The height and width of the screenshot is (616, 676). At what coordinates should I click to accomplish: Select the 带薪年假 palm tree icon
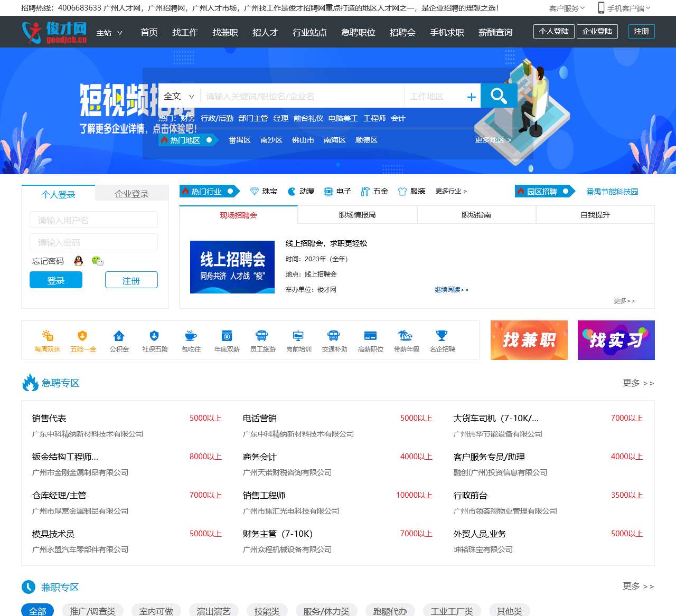coord(406,336)
